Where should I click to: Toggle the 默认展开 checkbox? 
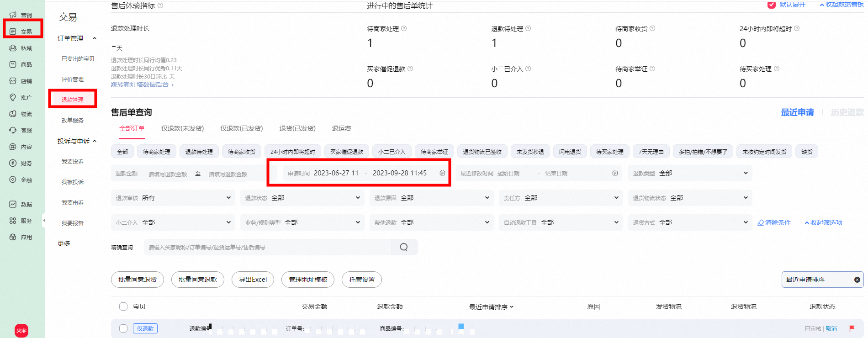(772, 5)
